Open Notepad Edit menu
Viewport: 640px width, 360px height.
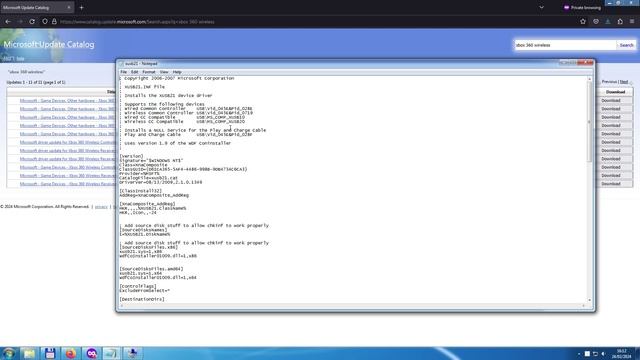[134, 72]
